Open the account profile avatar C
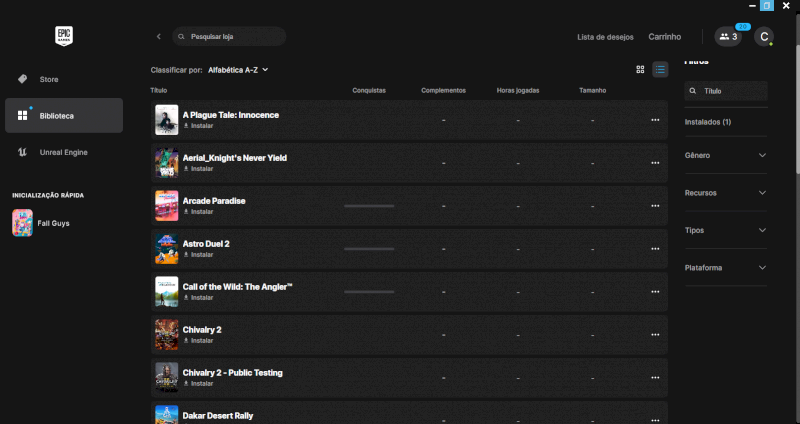Viewport: 800px width, 424px height. tap(764, 37)
